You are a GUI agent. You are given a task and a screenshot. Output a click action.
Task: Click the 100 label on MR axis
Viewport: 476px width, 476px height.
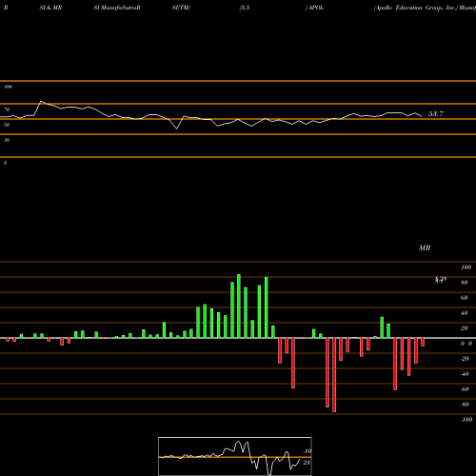[x=466, y=268]
